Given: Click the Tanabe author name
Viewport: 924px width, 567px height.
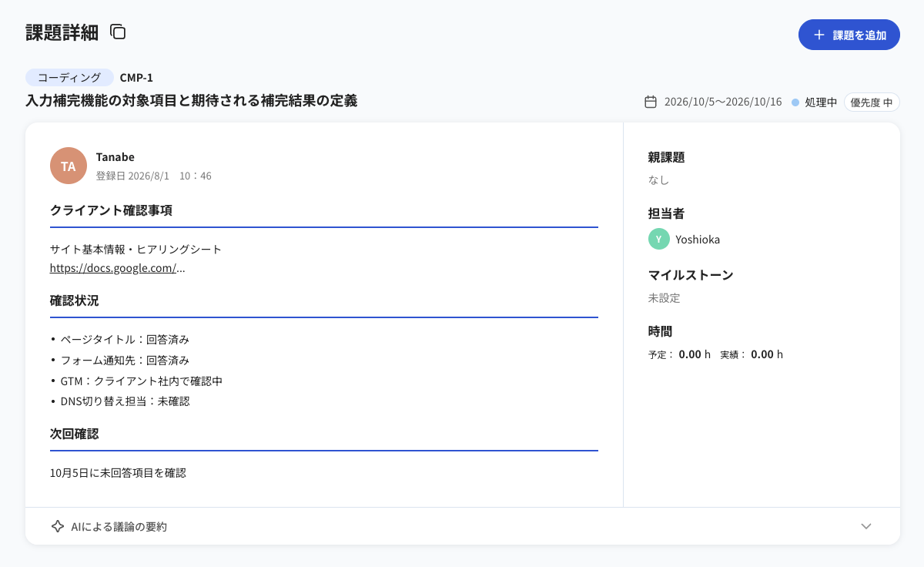Looking at the screenshot, I should [x=115, y=157].
